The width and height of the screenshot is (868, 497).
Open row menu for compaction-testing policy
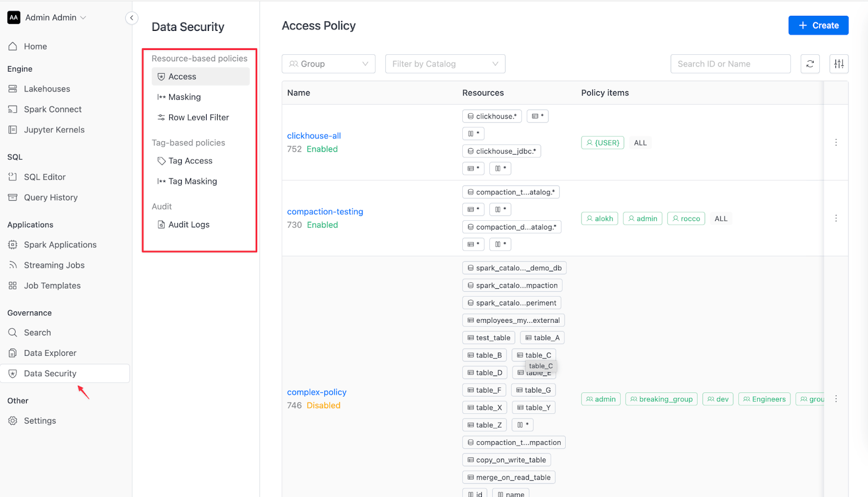[x=836, y=218]
